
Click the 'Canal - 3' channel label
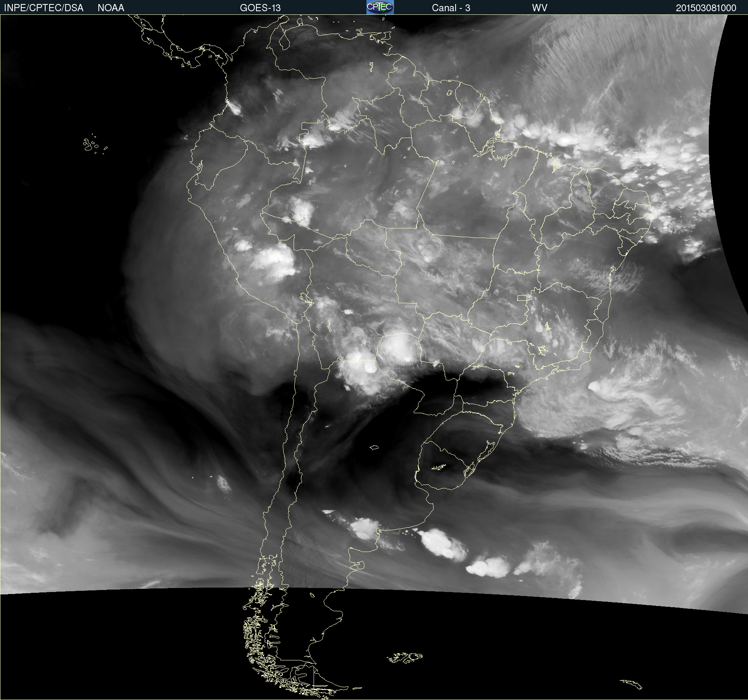tap(451, 8)
